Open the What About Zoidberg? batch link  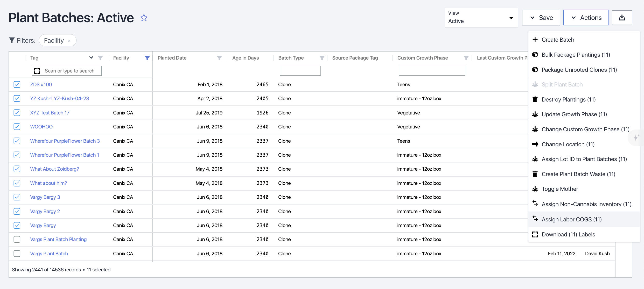pyautogui.click(x=54, y=169)
